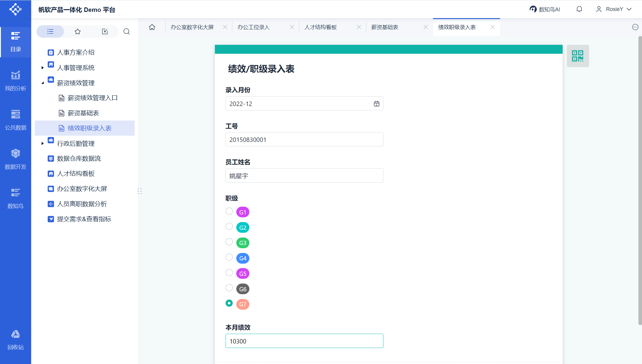Open RosieY user account dropdown
This screenshot has width=642, height=364.
614,9
